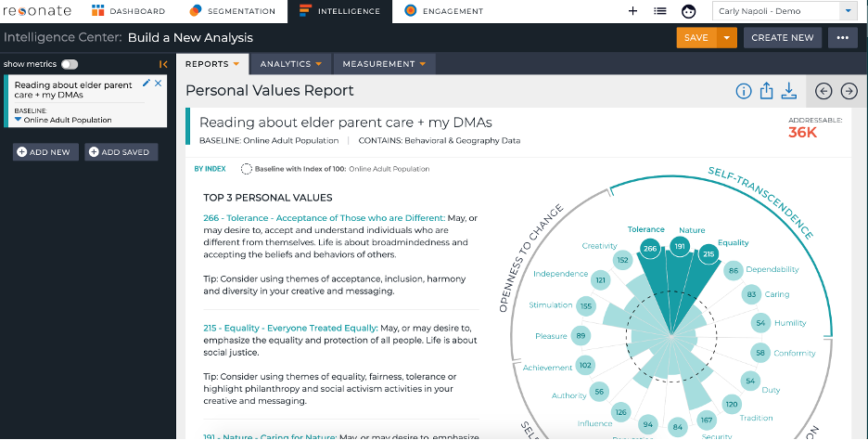Download the Personal Values Report
The width and height of the screenshot is (868, 440).
point(789,91)
